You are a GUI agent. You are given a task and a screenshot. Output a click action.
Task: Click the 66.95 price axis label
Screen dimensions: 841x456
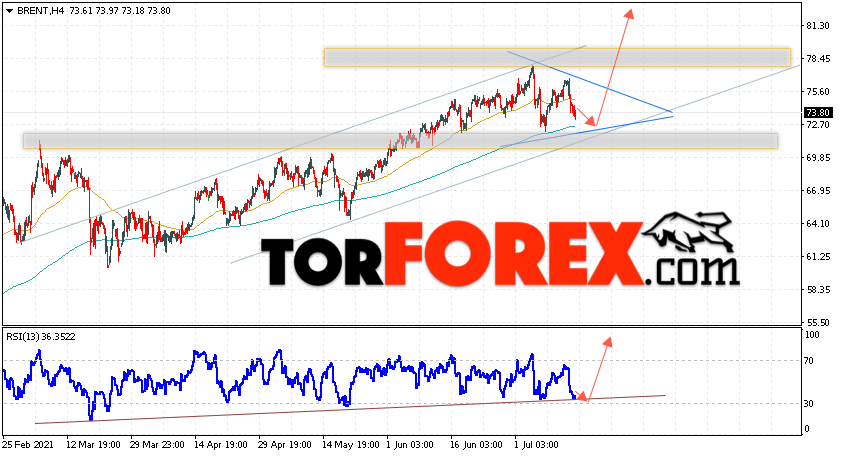[x=817, y=191]
